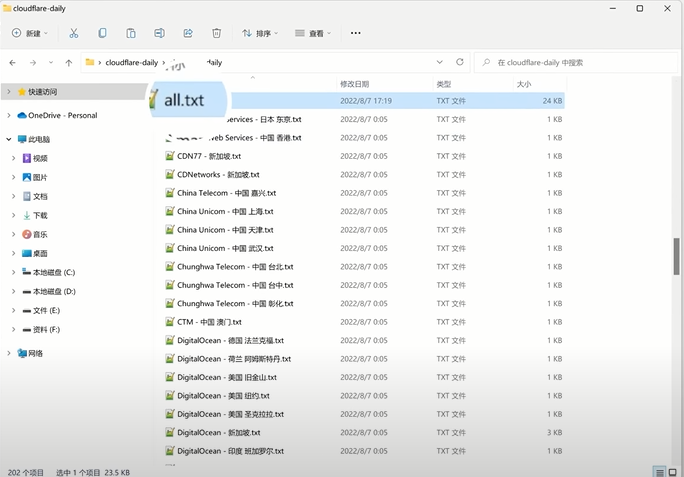Click the up-directory arrow in navigation bar

68,62
